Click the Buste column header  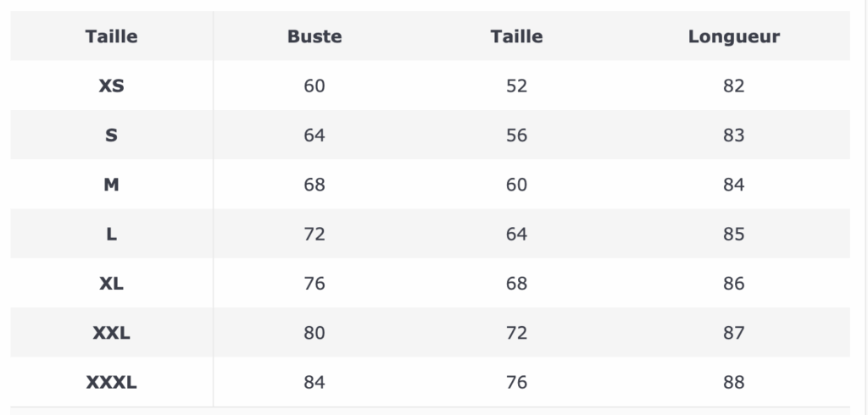click(x=314, y=36)
